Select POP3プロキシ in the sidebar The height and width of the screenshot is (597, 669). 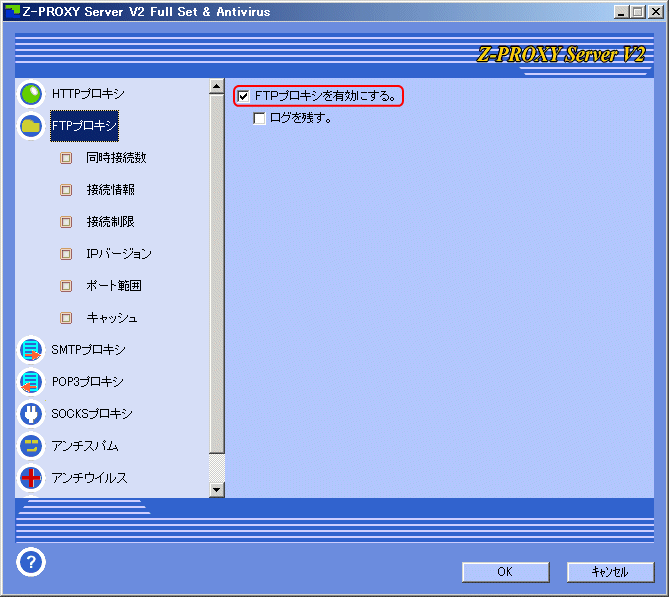(87, 382)
